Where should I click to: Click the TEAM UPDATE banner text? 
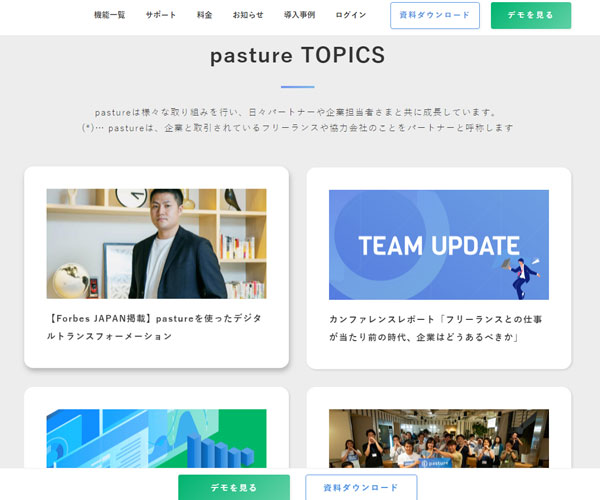click(x=438, y=246)
